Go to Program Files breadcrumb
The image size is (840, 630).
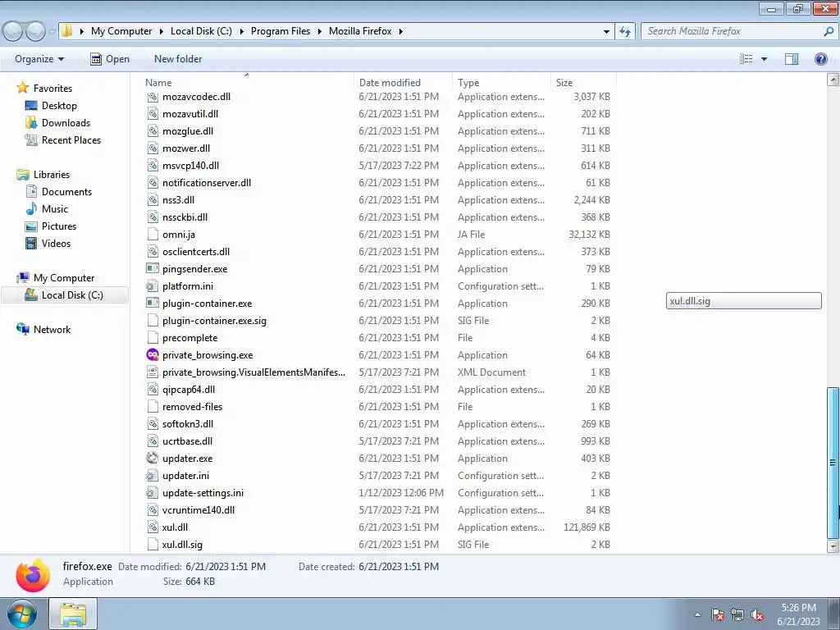pos(281,31)
